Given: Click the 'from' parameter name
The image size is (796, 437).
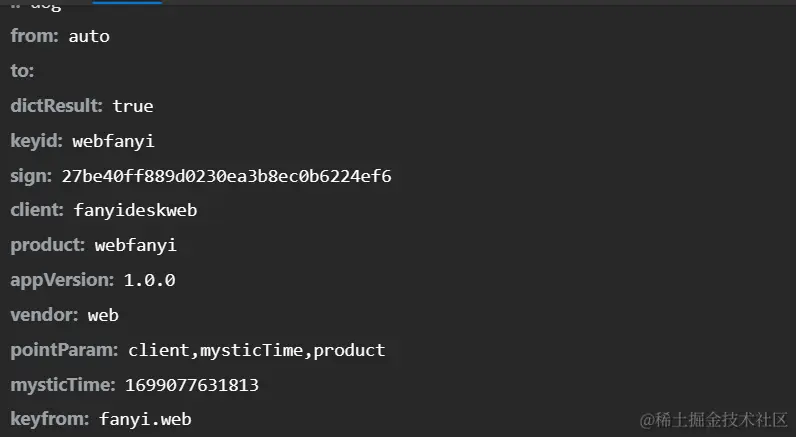Looking at the screenshot, I should pyautogui.click(x=35, y=36).
